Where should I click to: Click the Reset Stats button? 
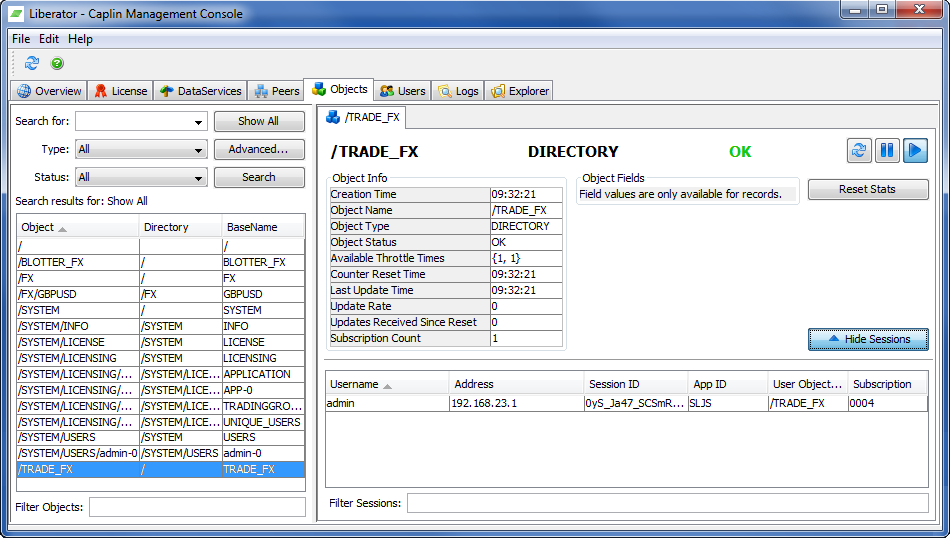coord(867,189)
